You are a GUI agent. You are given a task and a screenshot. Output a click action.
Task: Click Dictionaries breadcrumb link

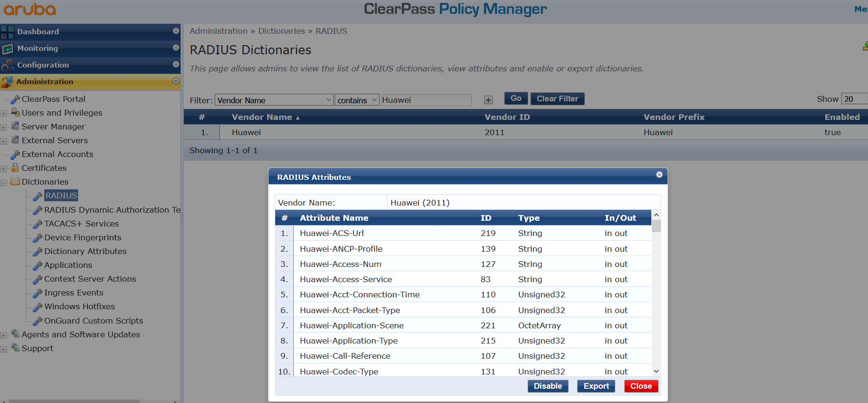(x=281, y=31)
